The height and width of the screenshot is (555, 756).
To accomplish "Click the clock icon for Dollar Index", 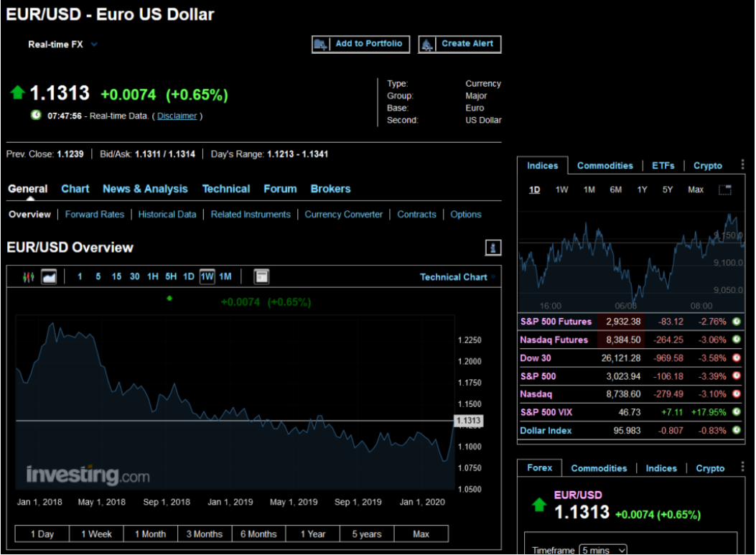I will click(x=736, y=430).
